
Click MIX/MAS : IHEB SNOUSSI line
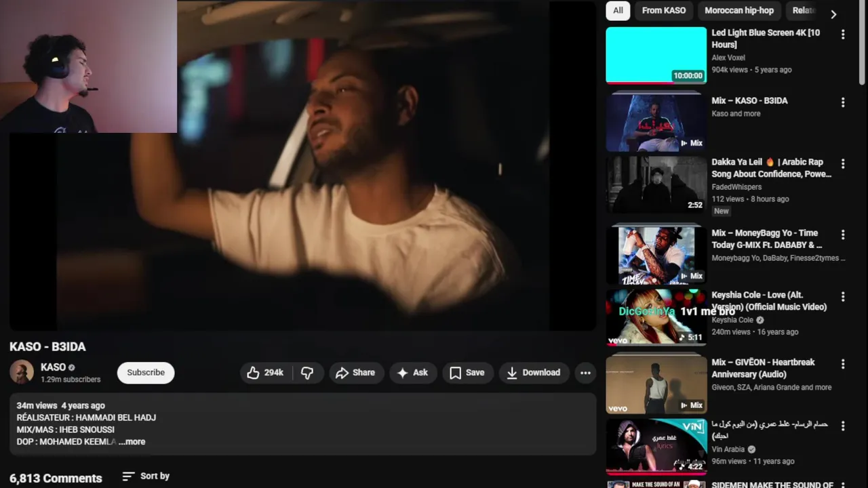click(65, 430)
